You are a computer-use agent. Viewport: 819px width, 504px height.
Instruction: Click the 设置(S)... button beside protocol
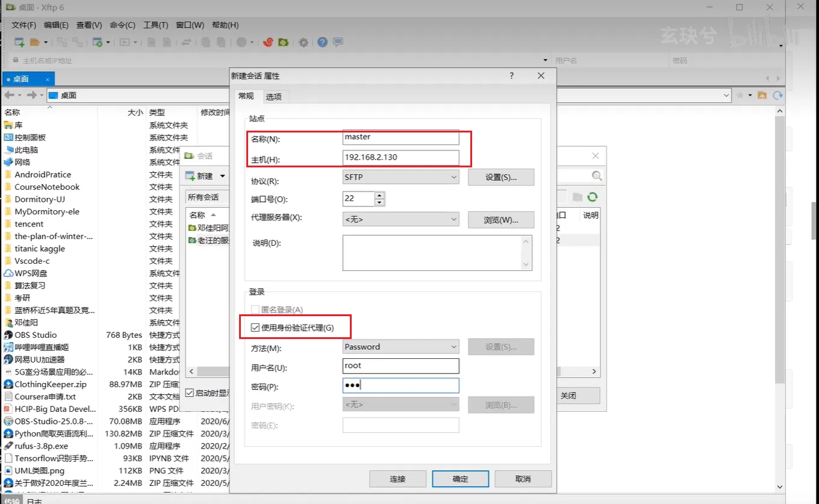click(501, 177)
